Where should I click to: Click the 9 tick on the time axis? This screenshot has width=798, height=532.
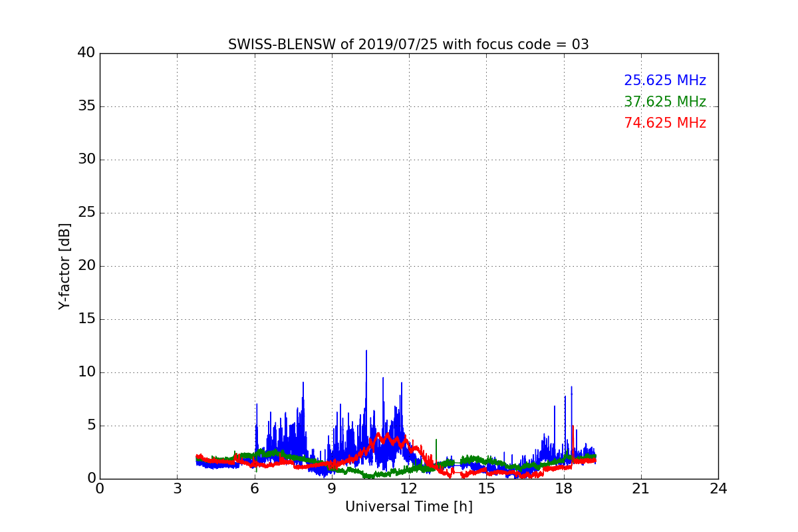click(x=332, y=488)
